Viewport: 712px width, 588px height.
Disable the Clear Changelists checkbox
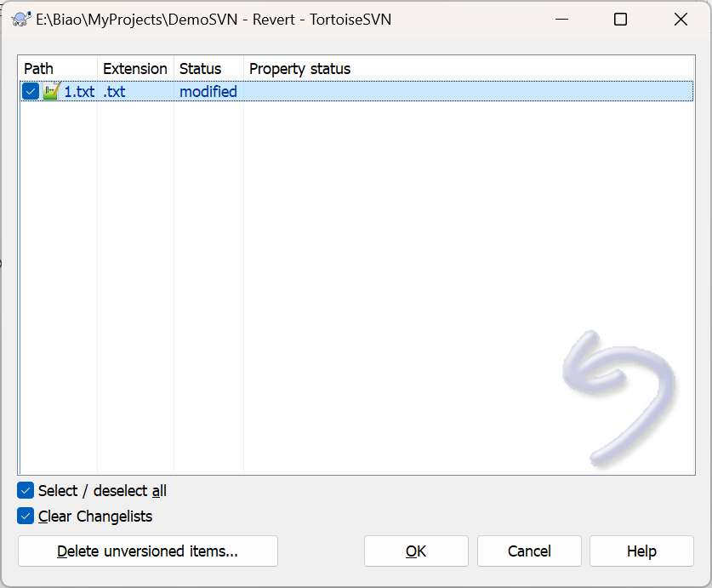click(26, 517)
